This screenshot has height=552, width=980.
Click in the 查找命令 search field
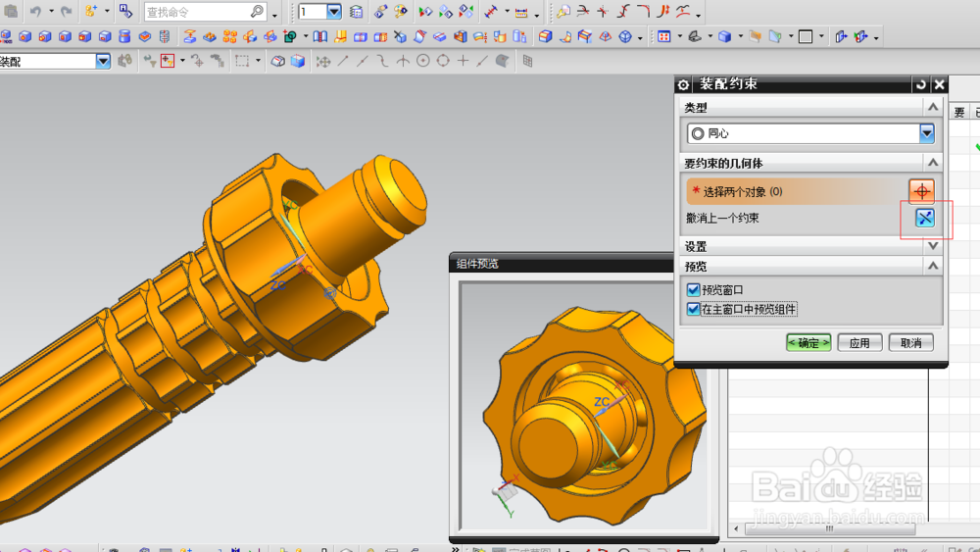197,11
